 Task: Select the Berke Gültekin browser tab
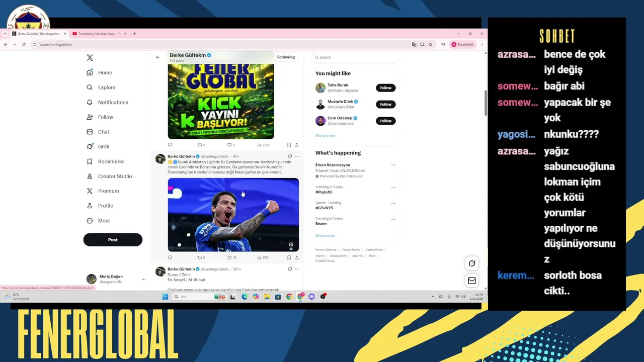pos(39,34)
